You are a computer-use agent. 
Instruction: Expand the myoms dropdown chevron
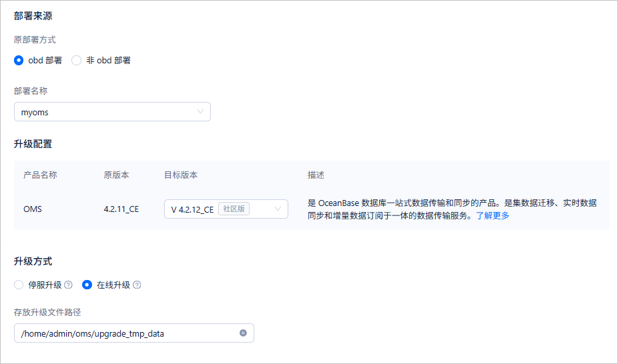pyautogui.click(x=200, y=112)
